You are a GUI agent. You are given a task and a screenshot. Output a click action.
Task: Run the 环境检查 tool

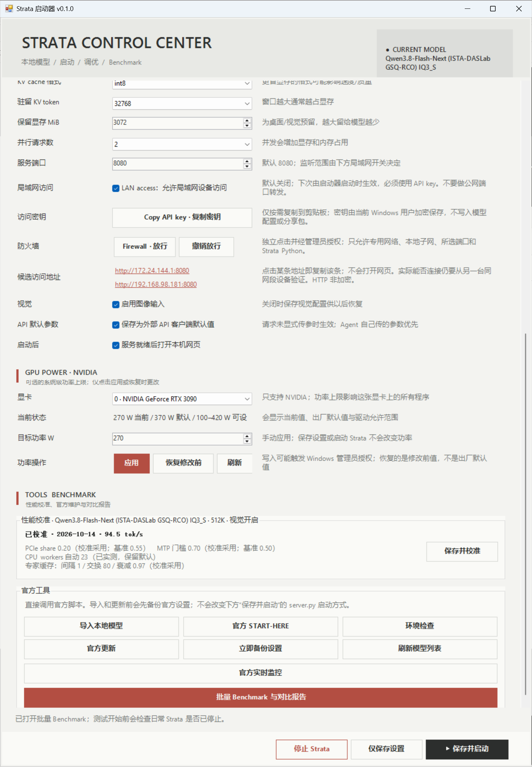tap(420, 626)
